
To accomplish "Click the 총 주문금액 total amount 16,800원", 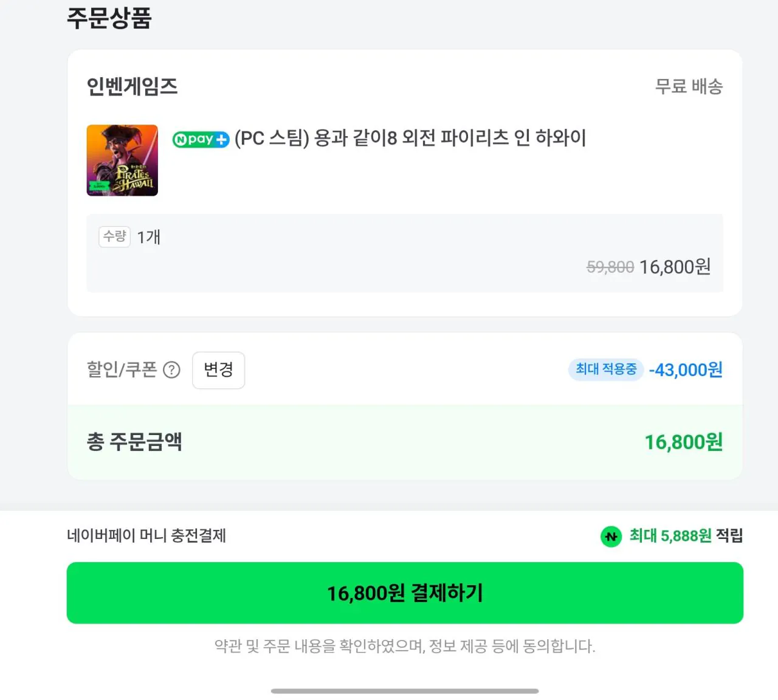I will pyautogui.click(x=682, y=441).
